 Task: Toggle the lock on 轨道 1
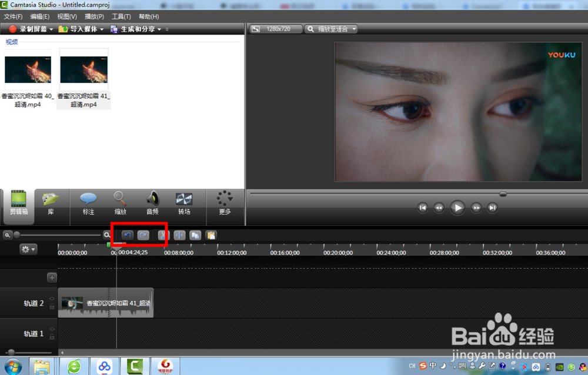click(x=52, y=337)
